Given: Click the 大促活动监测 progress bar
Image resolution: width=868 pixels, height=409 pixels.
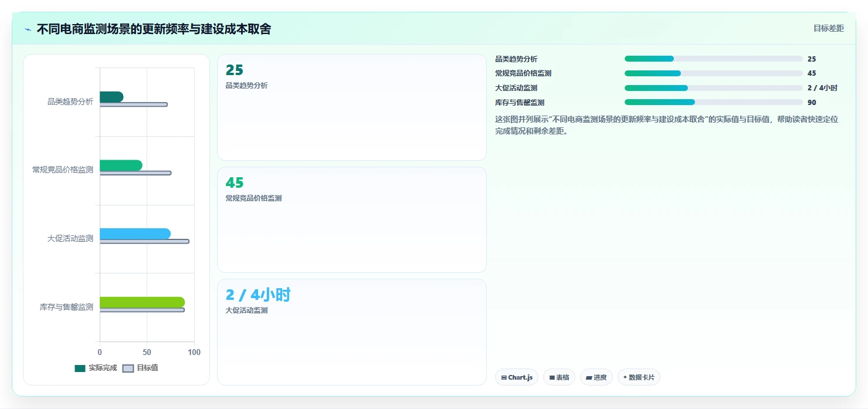Looking at the screenshot, I should [713, 88].
